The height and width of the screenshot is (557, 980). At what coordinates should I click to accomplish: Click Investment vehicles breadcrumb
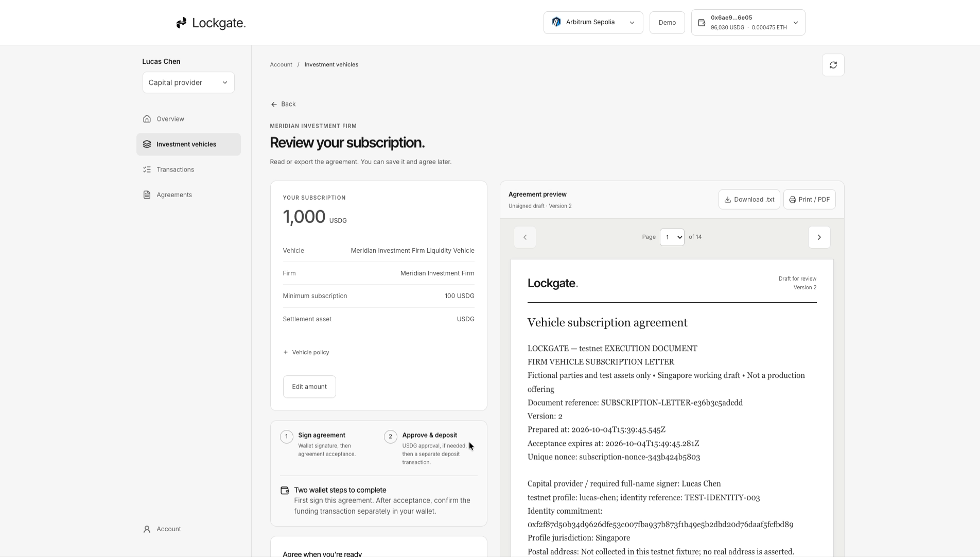331,65
